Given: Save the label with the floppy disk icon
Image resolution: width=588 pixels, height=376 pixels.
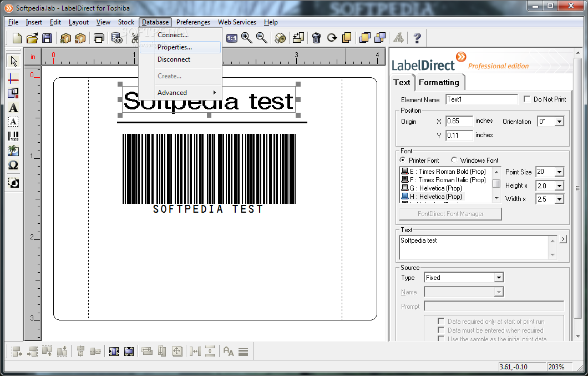Looking at the screenshot, I should [47, 38].
